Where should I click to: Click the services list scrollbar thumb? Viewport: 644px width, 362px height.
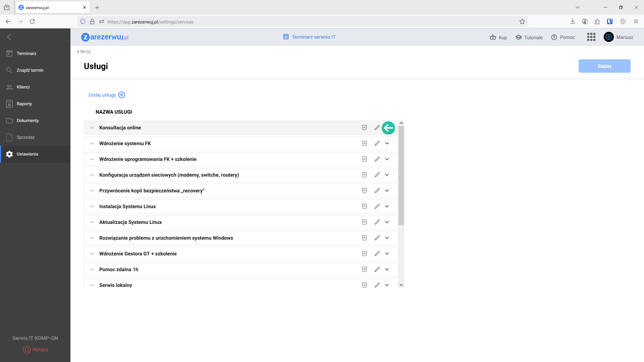click(x=401, y=176)
